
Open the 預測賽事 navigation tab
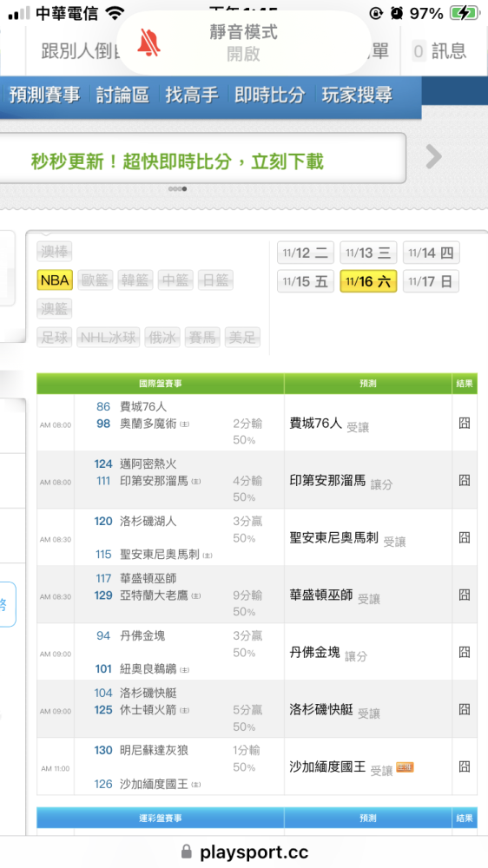coord(44,95)
